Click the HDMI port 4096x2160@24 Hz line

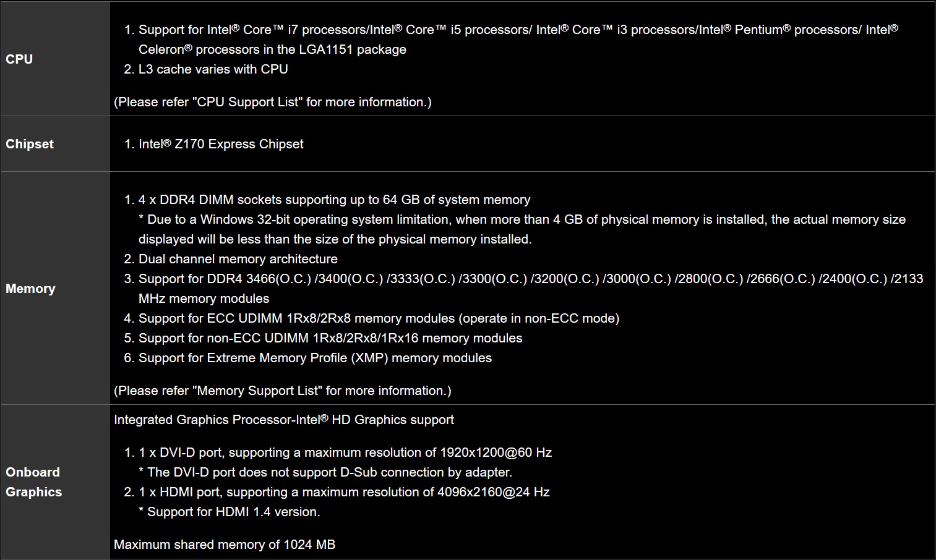point(343,492)
